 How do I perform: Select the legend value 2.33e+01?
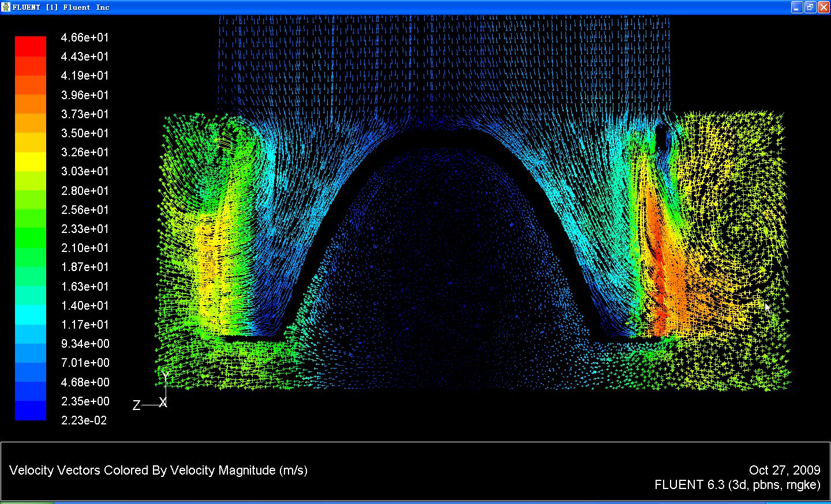(x=85, y=229)
